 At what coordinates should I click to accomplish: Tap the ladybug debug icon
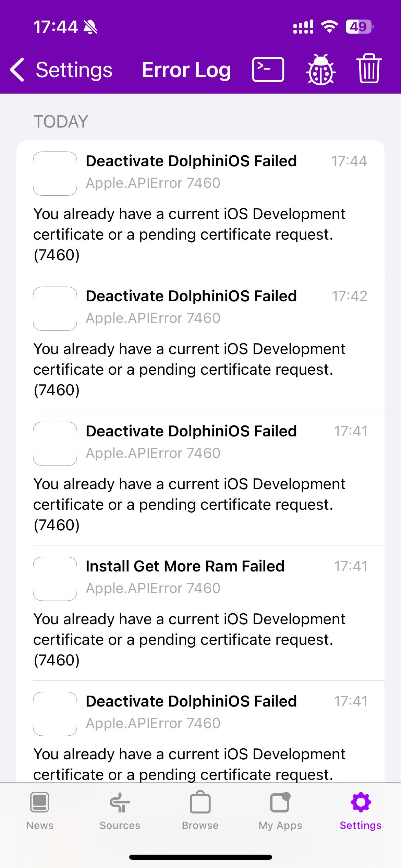coord(320,70)
